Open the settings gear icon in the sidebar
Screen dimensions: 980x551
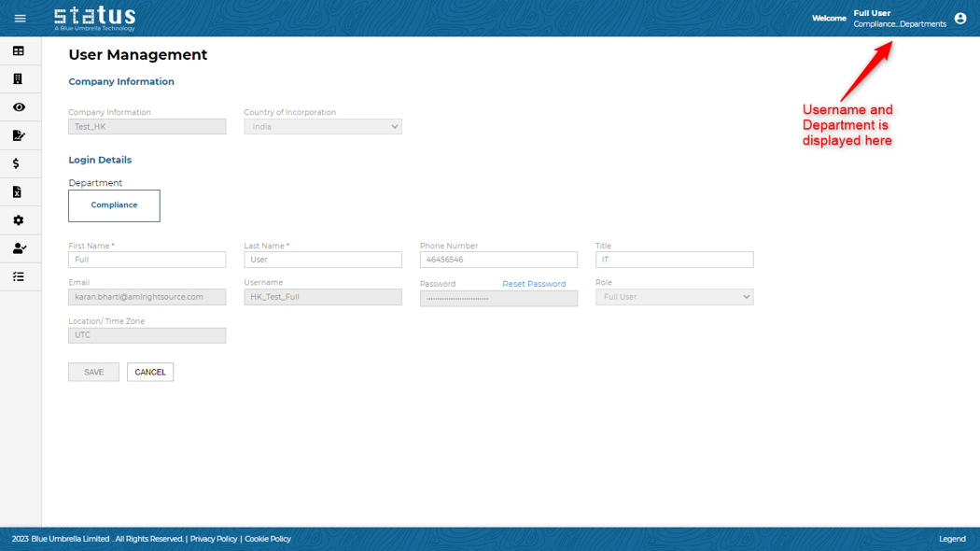[x=19, y=220]
